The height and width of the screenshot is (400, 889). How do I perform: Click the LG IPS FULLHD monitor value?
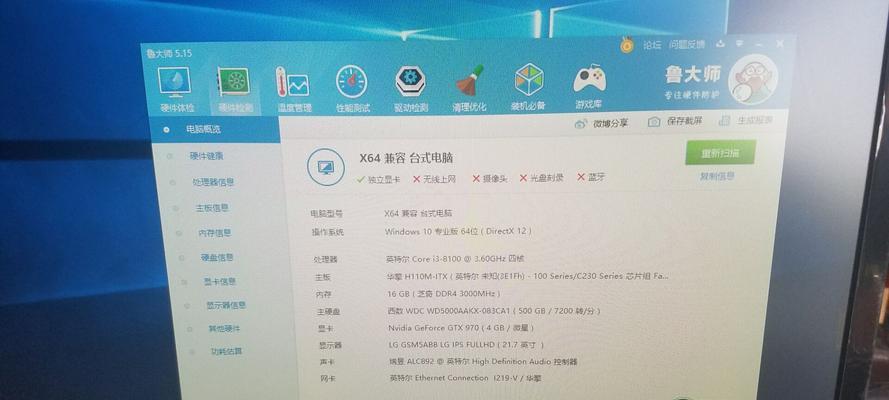click(x=467, y=344)
